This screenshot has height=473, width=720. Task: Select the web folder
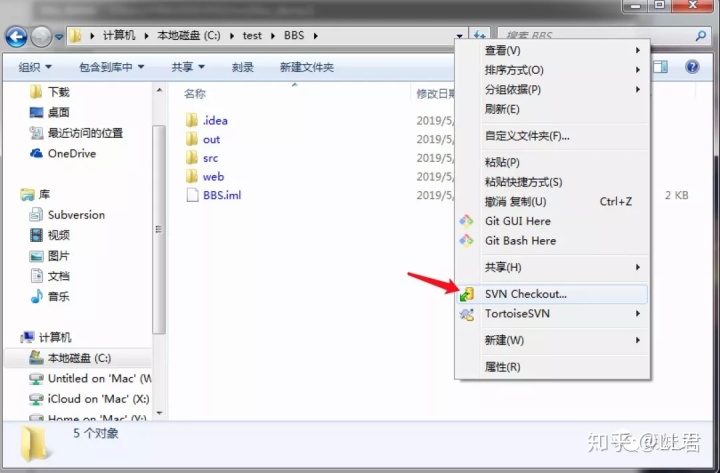pyautogui.click(x=205, y=176)
